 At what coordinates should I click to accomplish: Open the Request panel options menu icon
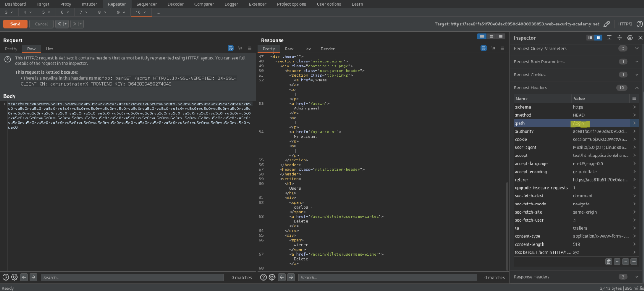pyautogui.click(x=250, y=48)
